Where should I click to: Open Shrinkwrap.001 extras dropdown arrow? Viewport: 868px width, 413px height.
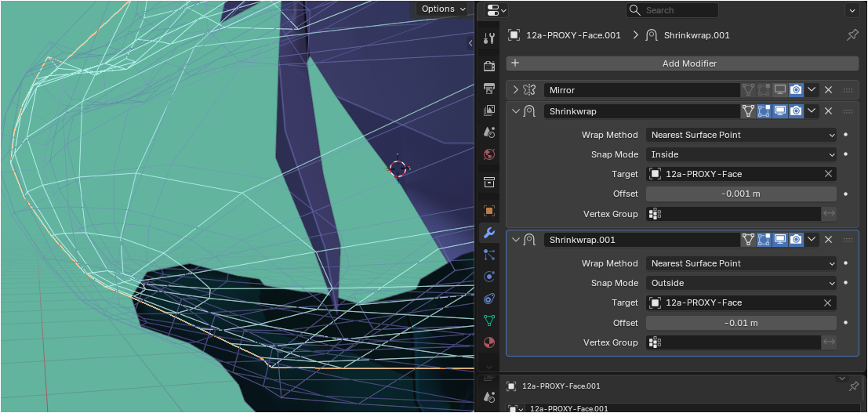(x=812, y=240)
